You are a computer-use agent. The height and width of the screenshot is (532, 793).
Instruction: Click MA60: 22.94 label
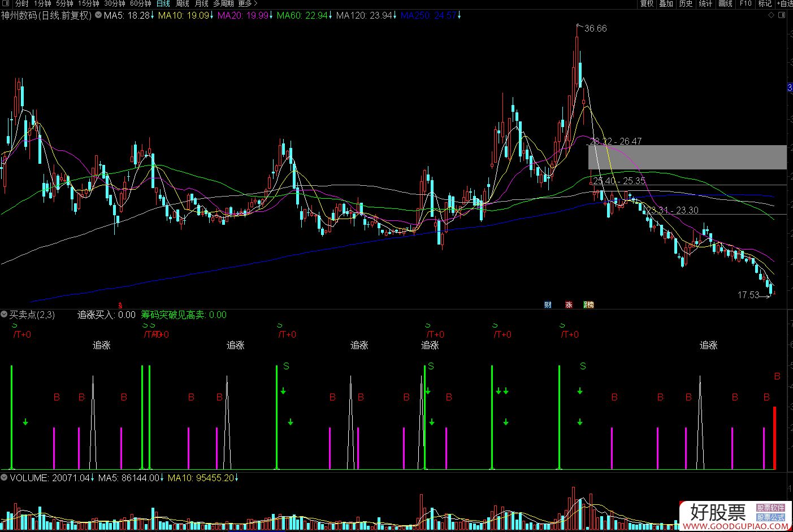tap(302, 15)
